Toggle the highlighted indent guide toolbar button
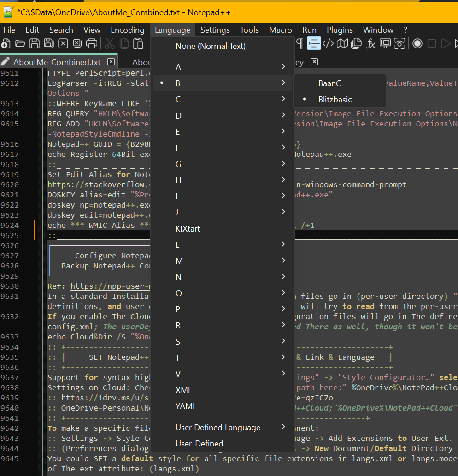458x476 pixels. (x=314, y=43)
